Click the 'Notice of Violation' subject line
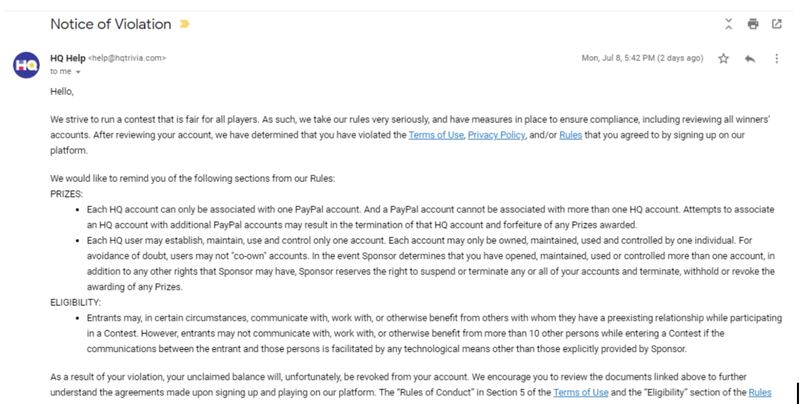Image resolution: width=800 pixels, height=404 pixels. tap(110, 23)
